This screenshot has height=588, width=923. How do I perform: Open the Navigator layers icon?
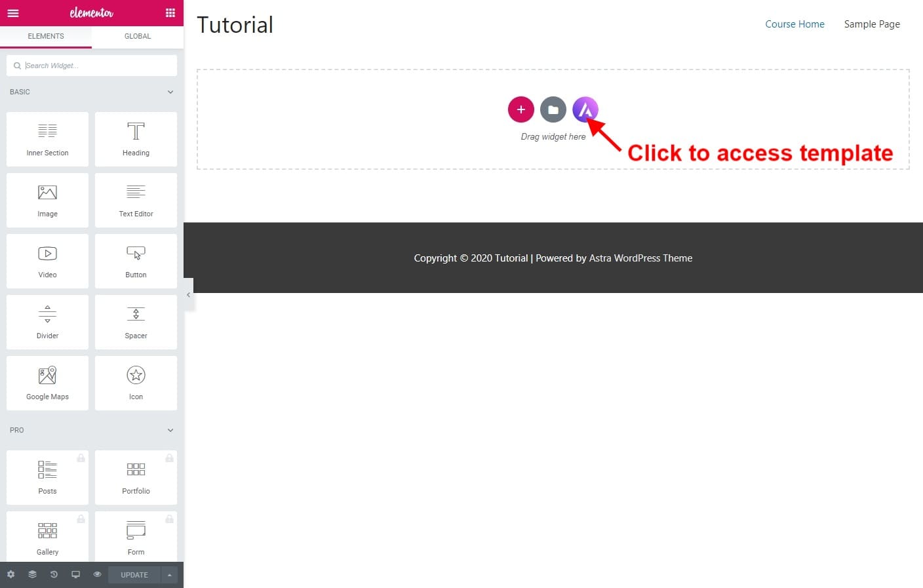coord(32,574)
